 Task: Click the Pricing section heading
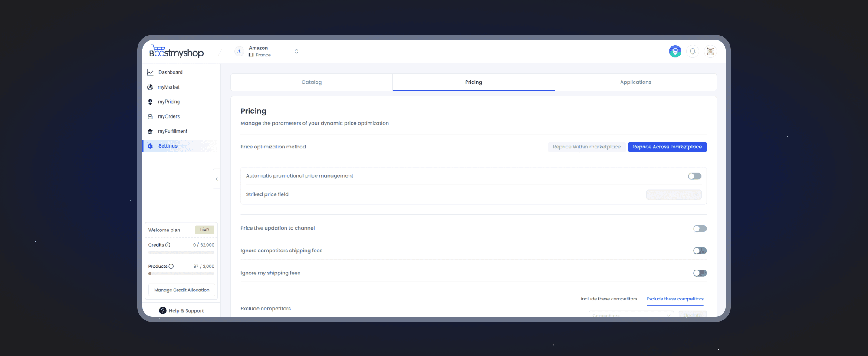click(x=253, y=111)
